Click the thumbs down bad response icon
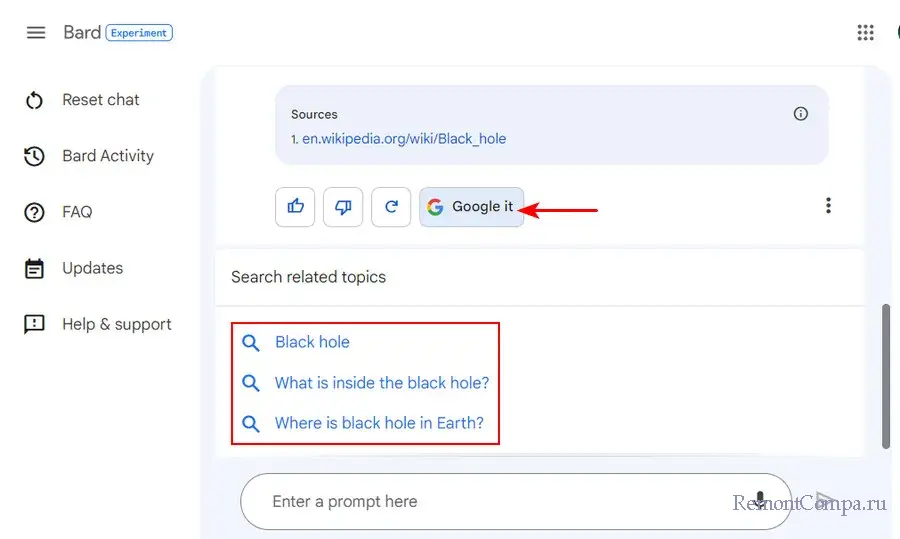This screenshot has height=539, width=900. tap(343, 207)
